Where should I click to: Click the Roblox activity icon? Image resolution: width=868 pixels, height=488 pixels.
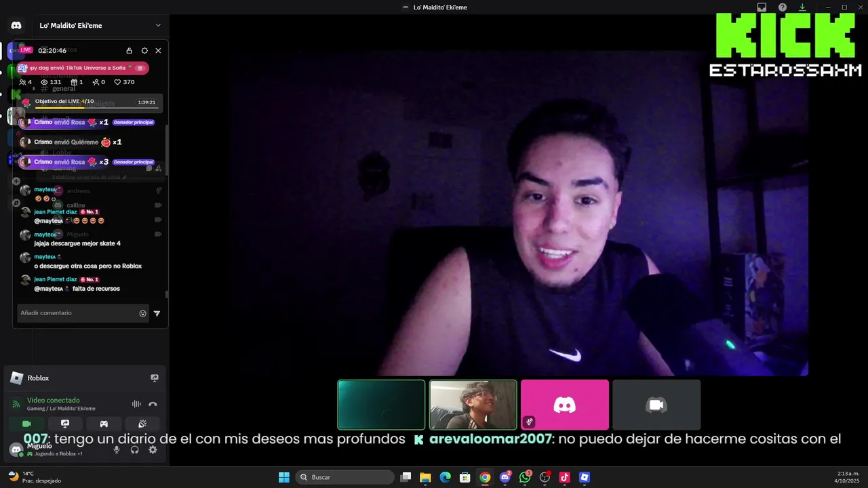point(16,378)
